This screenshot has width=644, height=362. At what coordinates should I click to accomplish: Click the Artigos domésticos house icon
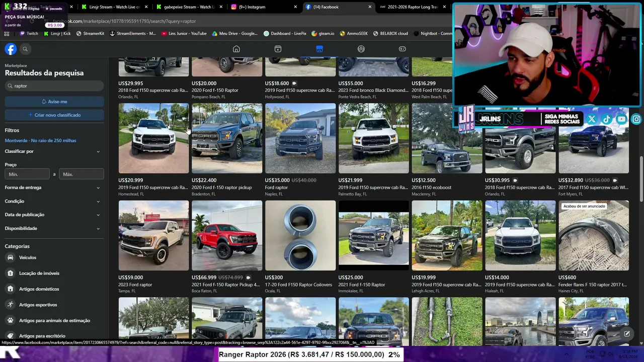[x=10, y=289]
